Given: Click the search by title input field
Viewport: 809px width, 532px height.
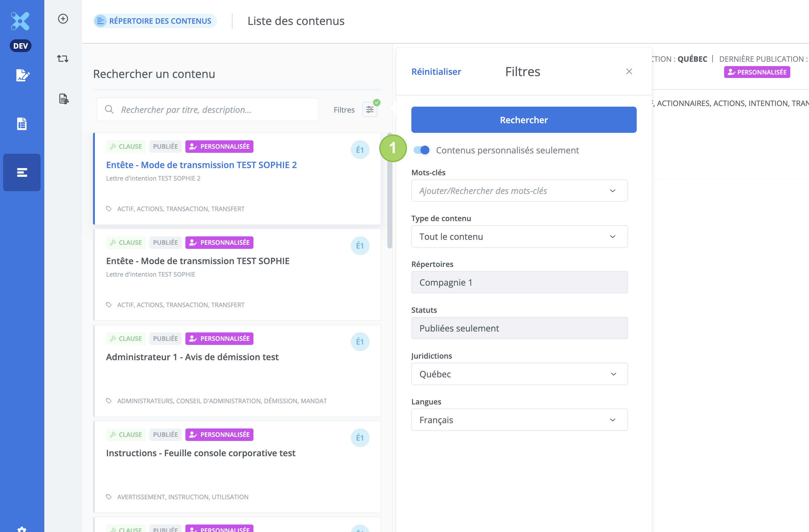Looking at the screenshot, I should pos(207,110).
